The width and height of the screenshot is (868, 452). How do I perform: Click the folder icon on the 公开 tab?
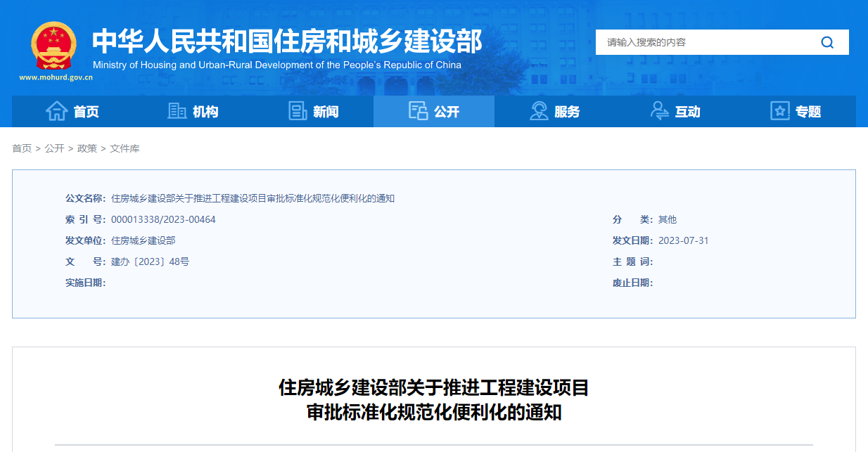click(419, 111)
